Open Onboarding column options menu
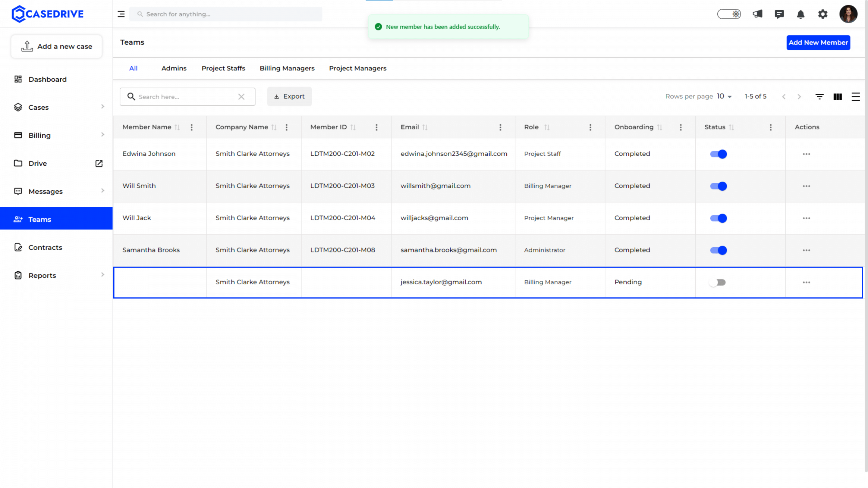This screenshot has width=868, height=488. point(681,127)
